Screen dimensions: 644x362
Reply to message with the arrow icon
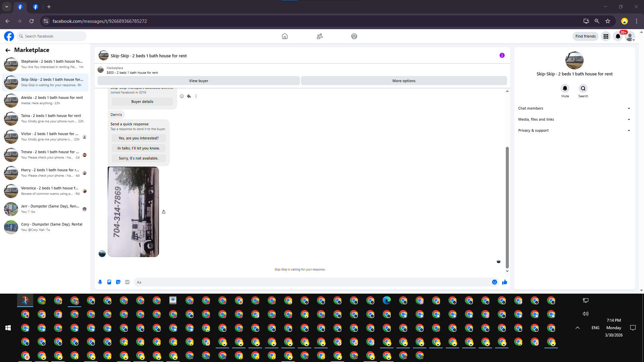click(189, 96)
